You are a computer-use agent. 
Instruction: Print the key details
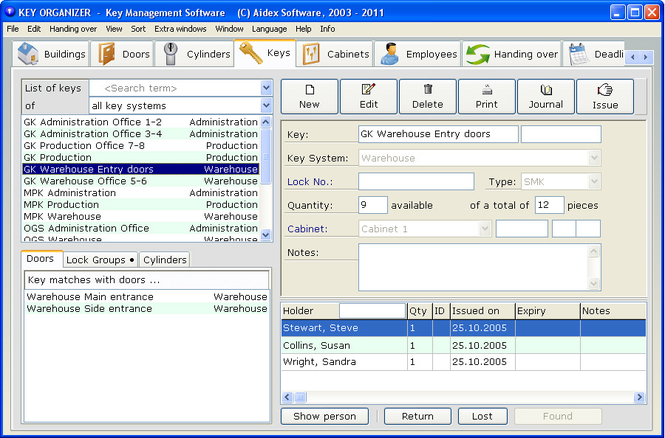tap(486, 97)
